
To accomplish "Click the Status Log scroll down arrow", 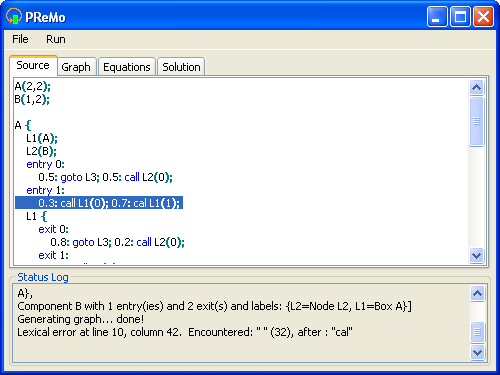I will coord(477,352).
